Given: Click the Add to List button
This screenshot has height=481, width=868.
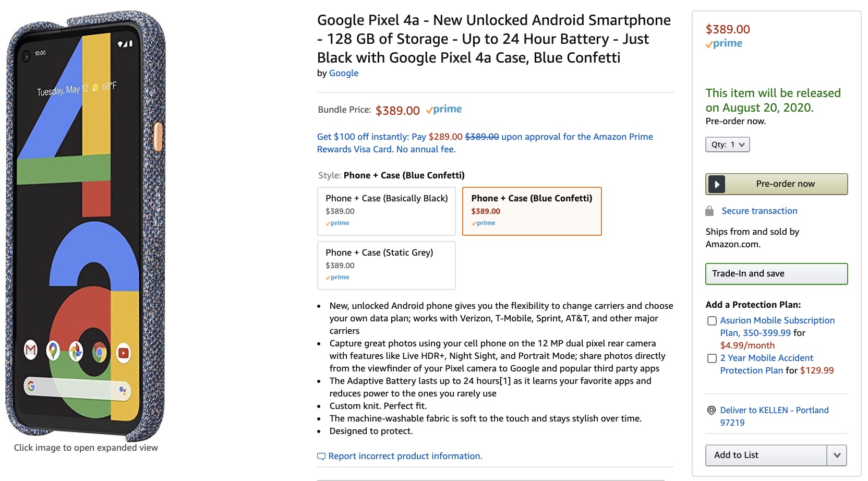Looking at the screenshot, I should (x=766, y=455).
